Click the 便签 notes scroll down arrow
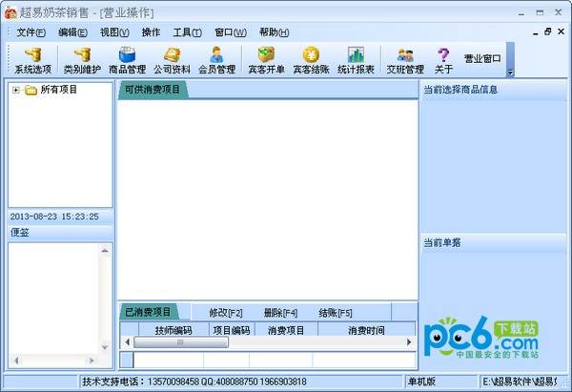Image resolution: width=572 pixels, height=392 pixels. [x=105, y=347]
